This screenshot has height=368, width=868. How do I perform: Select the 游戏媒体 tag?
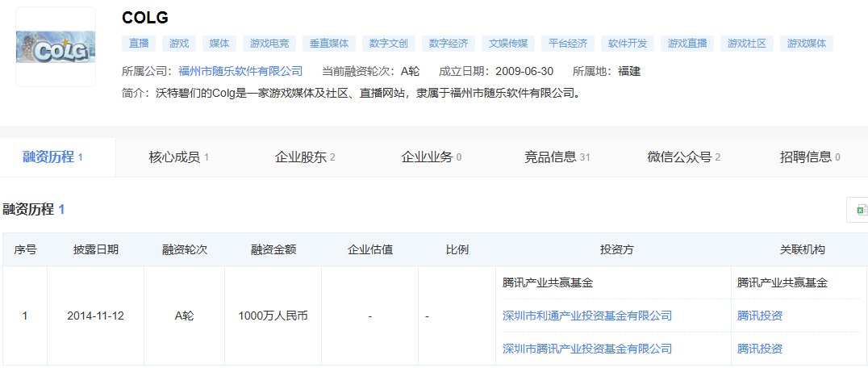[x=807, y=44]
